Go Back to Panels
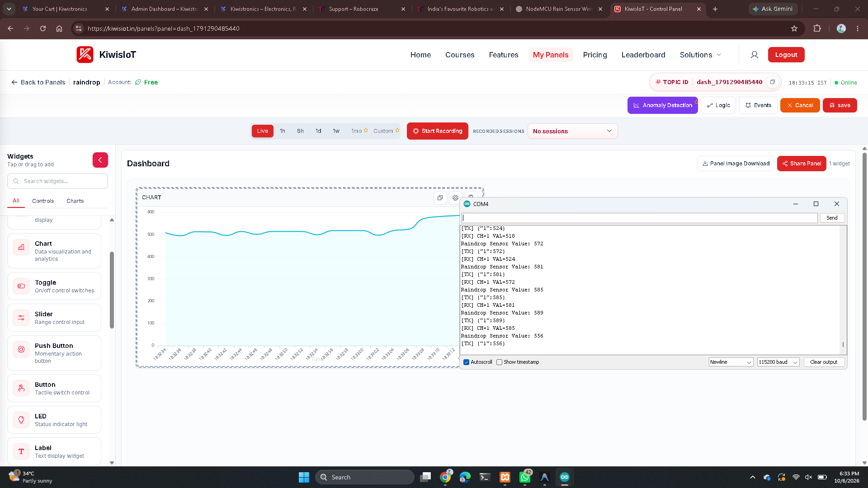This screenshot has width=868, height=488. (38, 82)
